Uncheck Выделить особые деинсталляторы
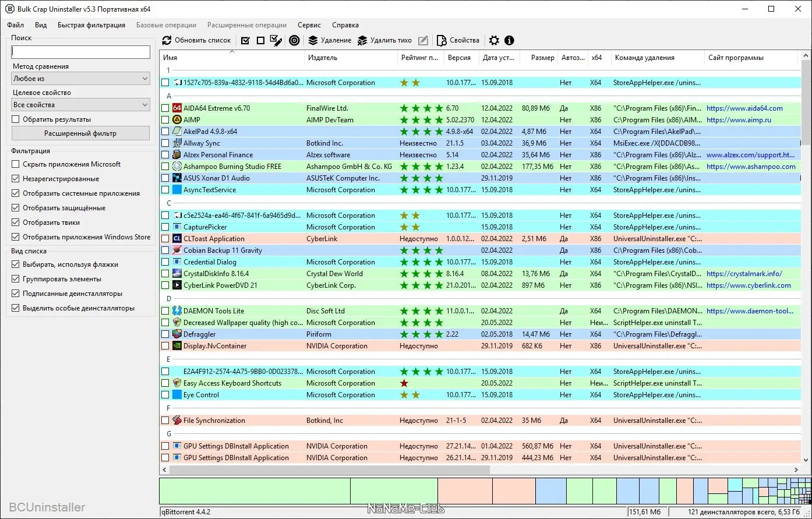The height and width of the screenshot is (519, 812). tap(16, 308)
